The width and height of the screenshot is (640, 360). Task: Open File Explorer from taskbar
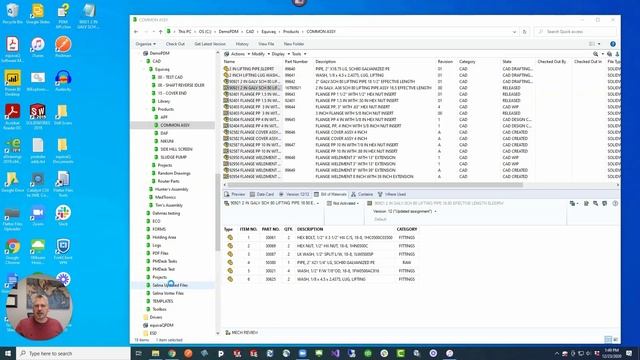click(x=155, y=353)
